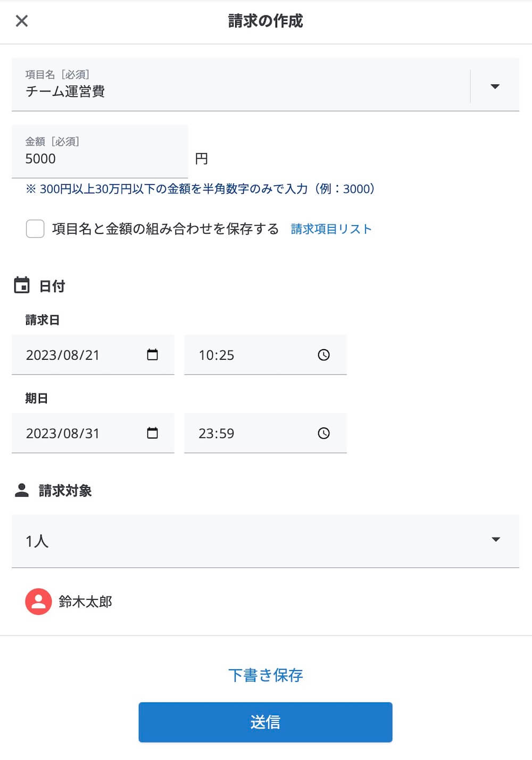Click the blue 送信 button
532x760 pixels.
tap(265, 722)
